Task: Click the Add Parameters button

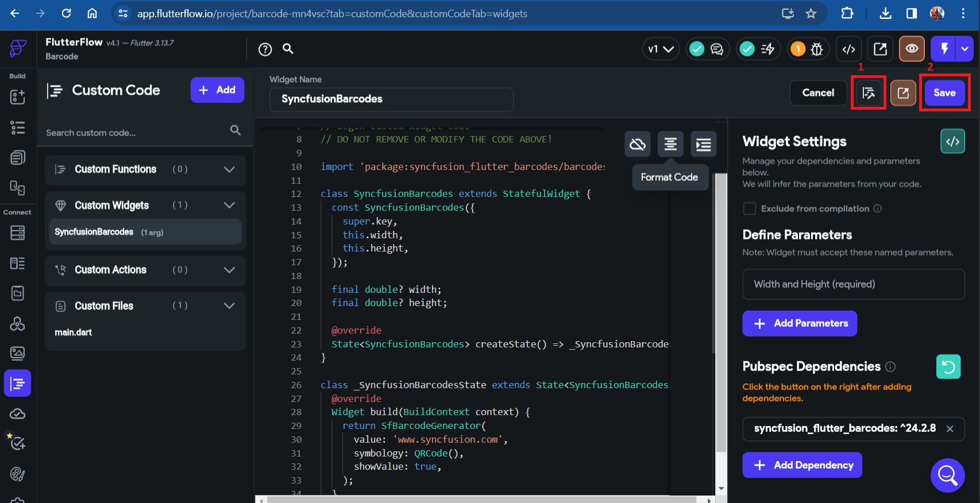Action: 800,324
